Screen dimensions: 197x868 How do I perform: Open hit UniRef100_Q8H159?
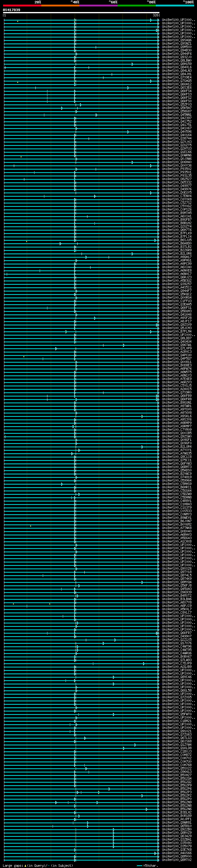[176, 64]
